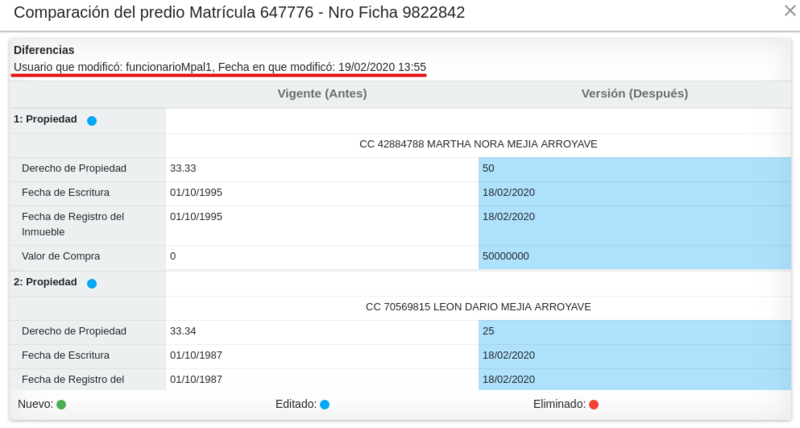Click the 33.33 Derecho de Propiedad value
Viewport: 800px width, 428px height.
[x=183, y=168]
